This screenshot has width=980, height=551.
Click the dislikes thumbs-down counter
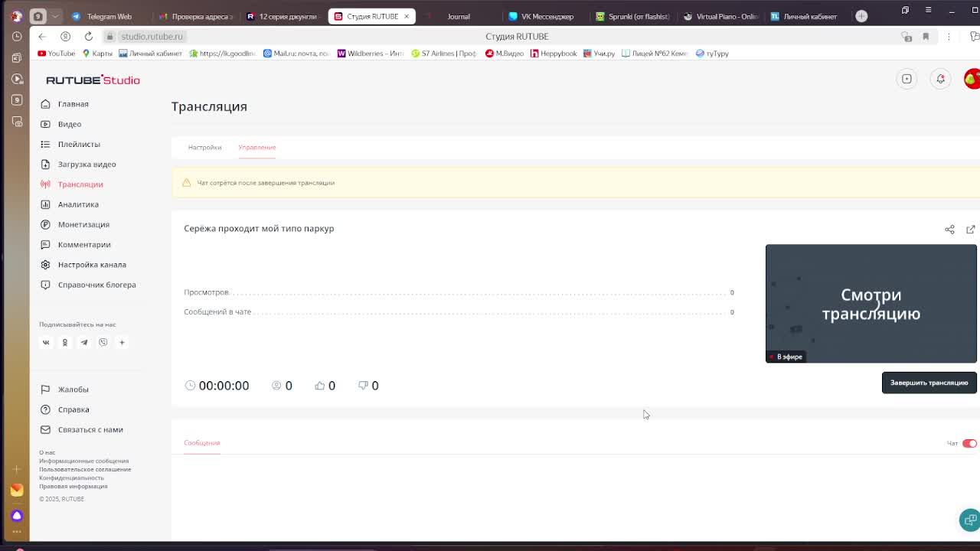pyautogui.click(x=368, y=385)
